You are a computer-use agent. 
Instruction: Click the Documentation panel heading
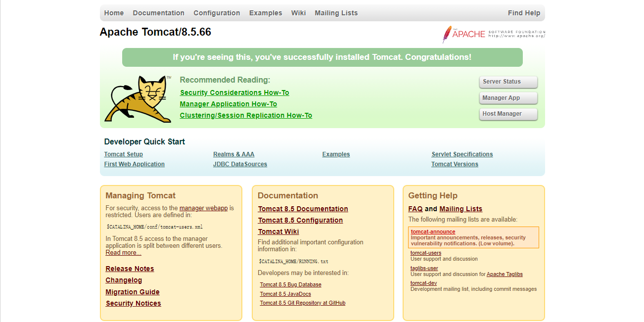point(288,195)
